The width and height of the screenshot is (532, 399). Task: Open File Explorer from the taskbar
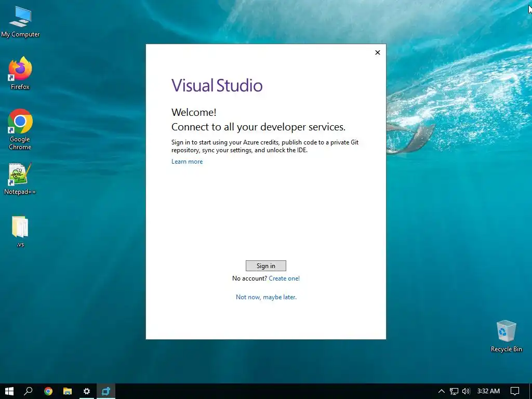click(68, 391)
